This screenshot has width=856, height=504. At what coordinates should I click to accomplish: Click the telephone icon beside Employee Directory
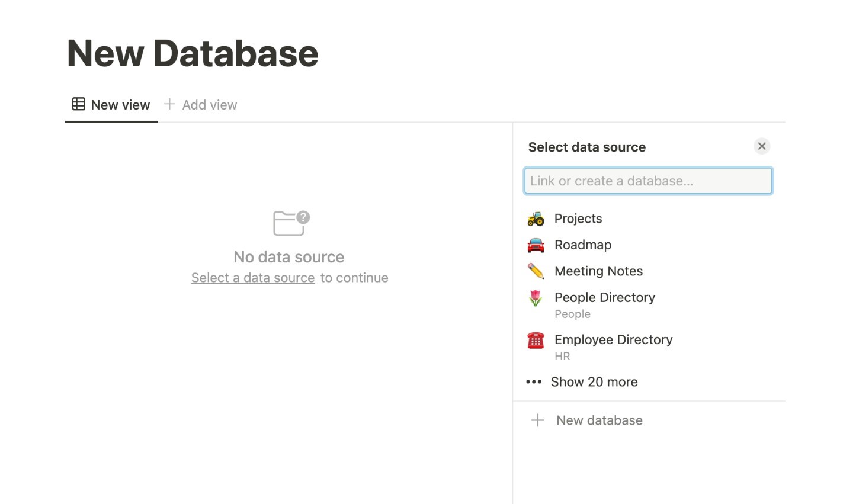click(536, 340)
